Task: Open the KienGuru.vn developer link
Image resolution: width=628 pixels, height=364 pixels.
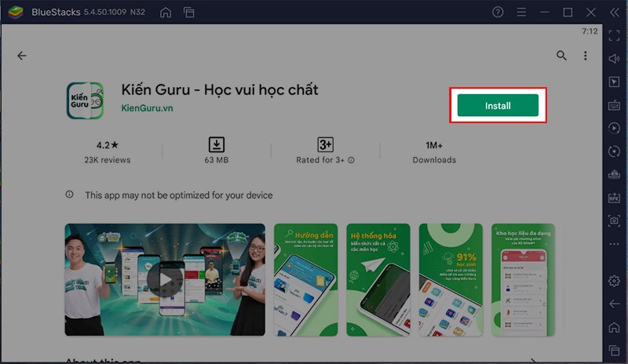Action: (147, 108)
